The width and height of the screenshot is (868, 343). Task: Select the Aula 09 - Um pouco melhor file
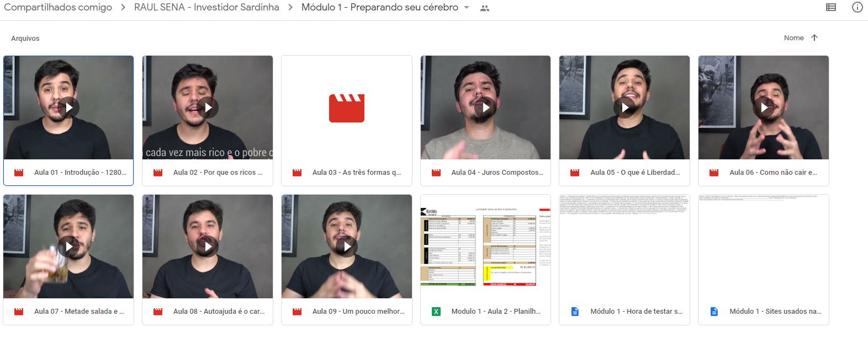pyautogui.click(x=358, y=312)
